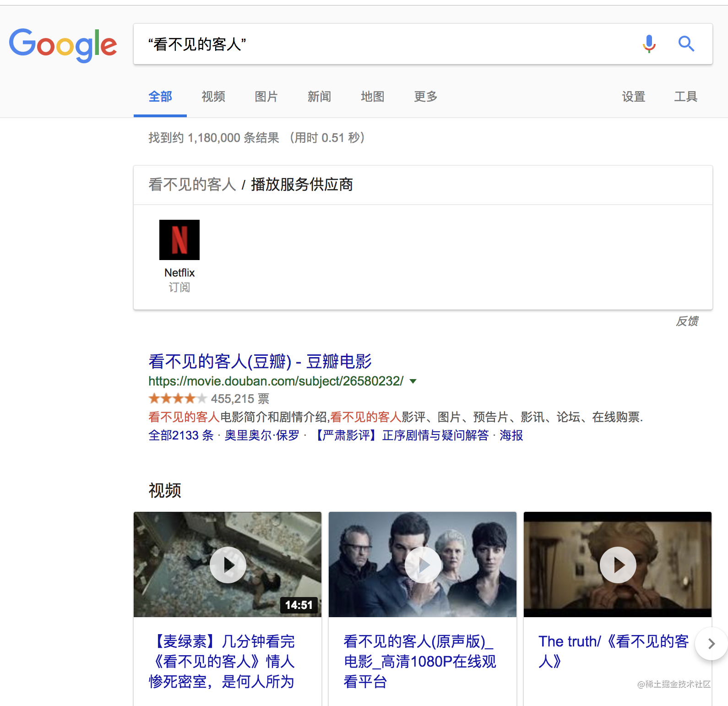Open the 海报 sitelink

click(511, 435)
